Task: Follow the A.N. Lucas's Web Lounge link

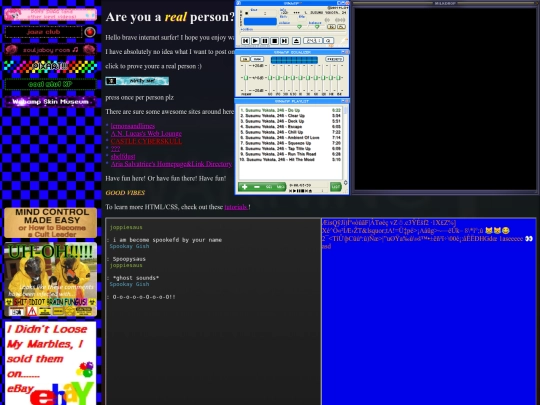Action: click(146, 134)
